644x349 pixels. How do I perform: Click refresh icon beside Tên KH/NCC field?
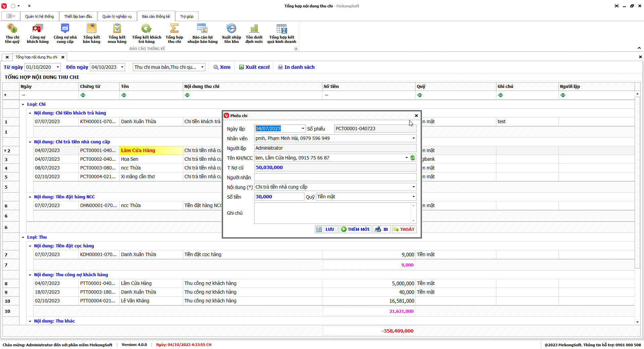point(413,158)
